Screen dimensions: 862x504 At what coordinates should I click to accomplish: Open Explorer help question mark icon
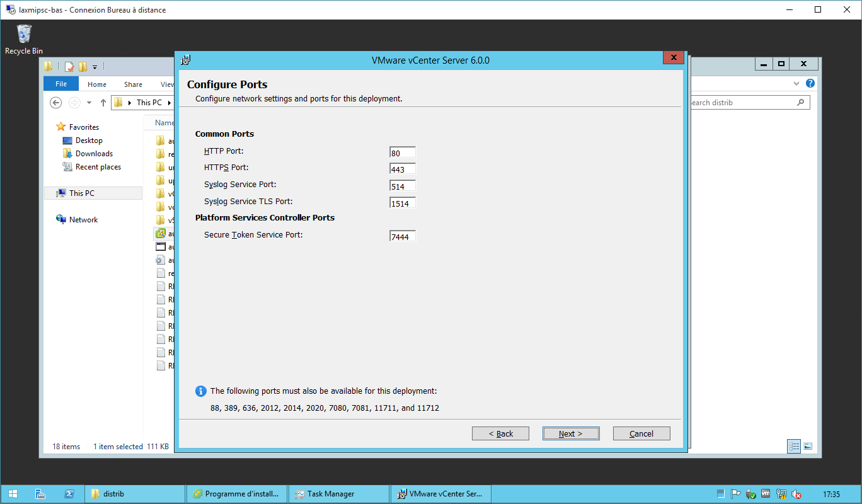coord(810,83)
